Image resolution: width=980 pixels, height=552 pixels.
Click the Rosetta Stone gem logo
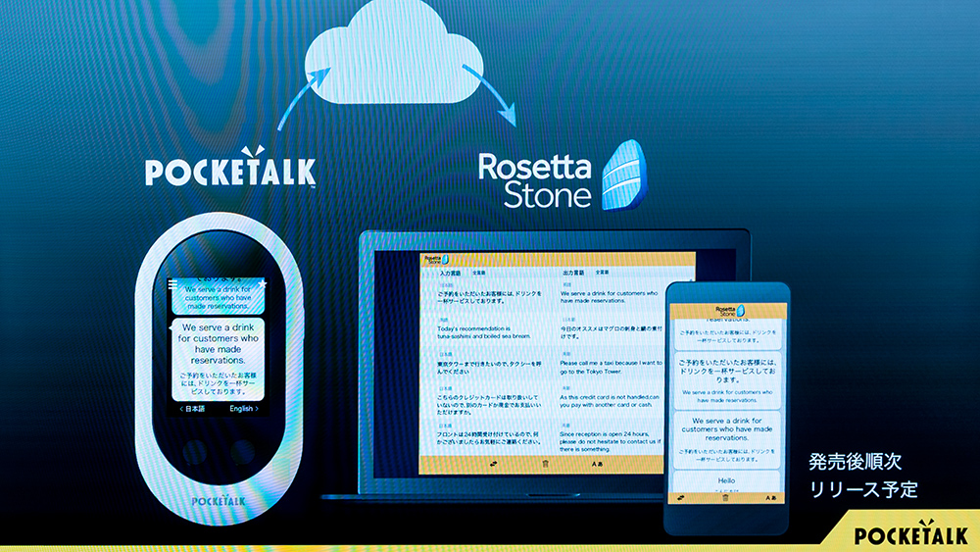(623, 176)
